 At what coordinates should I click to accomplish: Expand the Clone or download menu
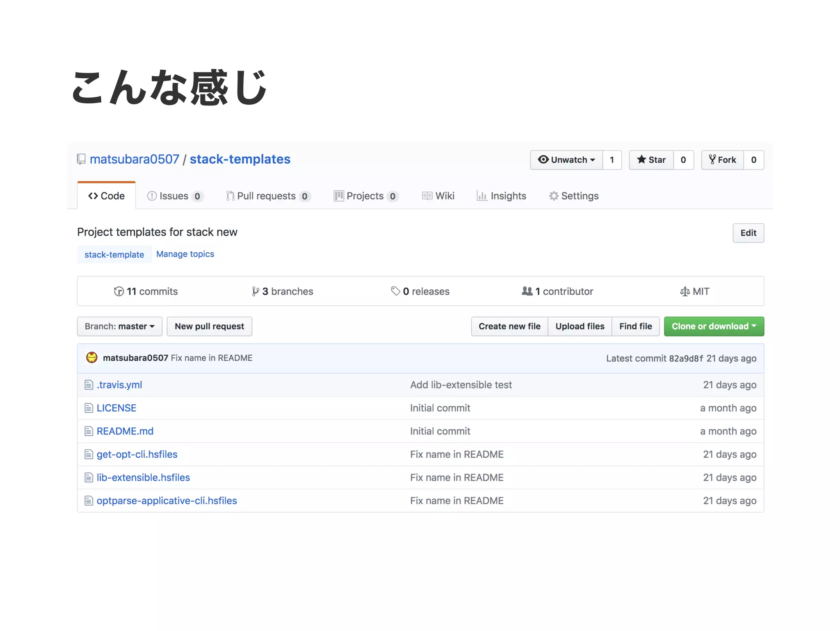coord(714,327)
